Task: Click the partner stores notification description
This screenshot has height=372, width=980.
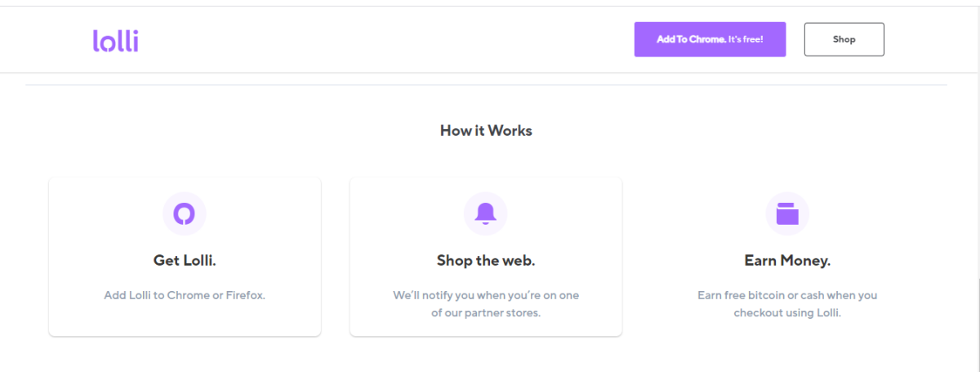Action: (x=486, y=303)
